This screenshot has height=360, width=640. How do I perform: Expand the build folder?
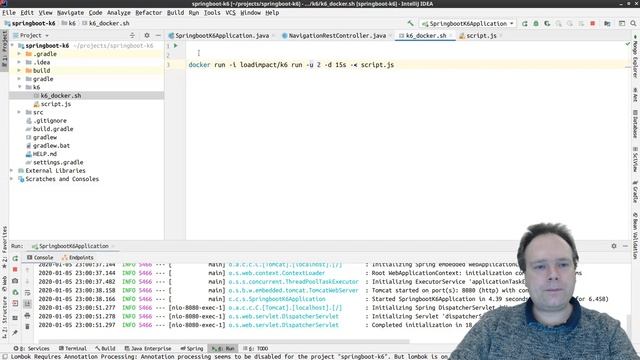[x=19, y=71]
